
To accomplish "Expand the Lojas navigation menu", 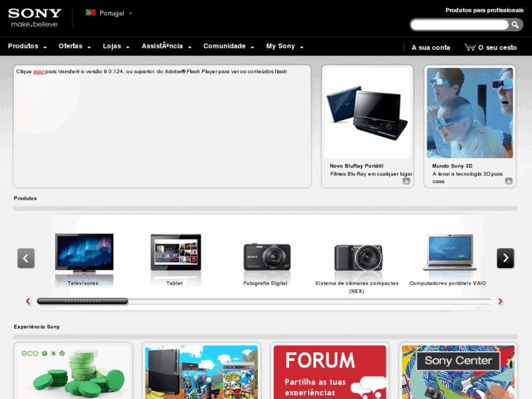I will coord(116,46).
